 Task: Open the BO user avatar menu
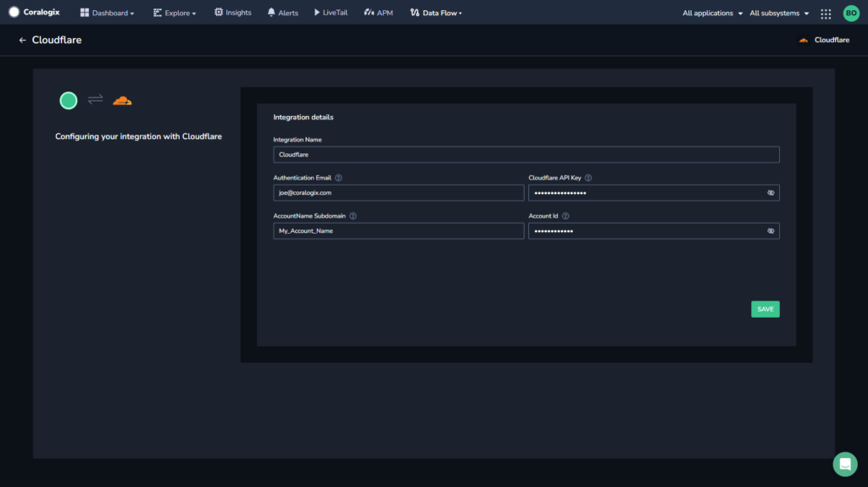851,14
